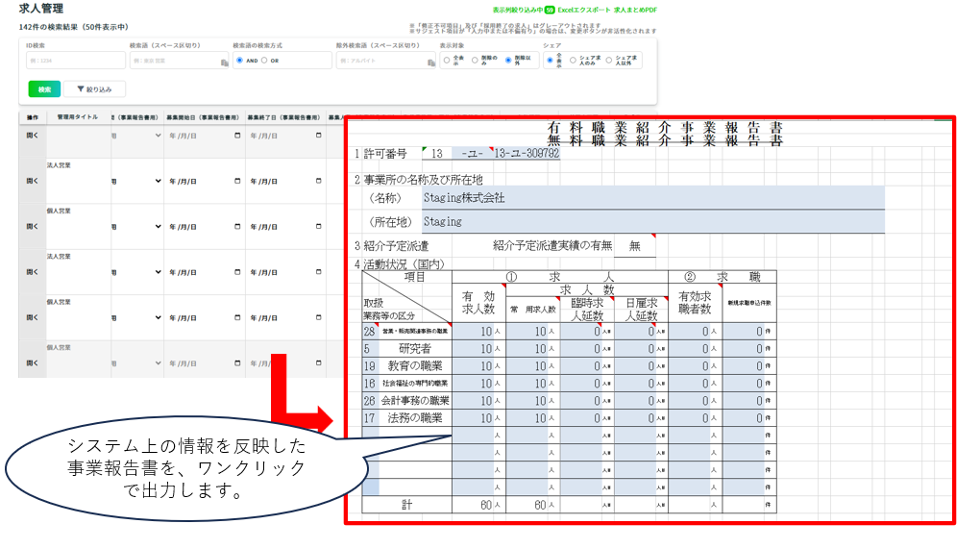Choose 削除のみ under 表示対象
The height and width of the screenshot is (549, 980).
[475, 60]
